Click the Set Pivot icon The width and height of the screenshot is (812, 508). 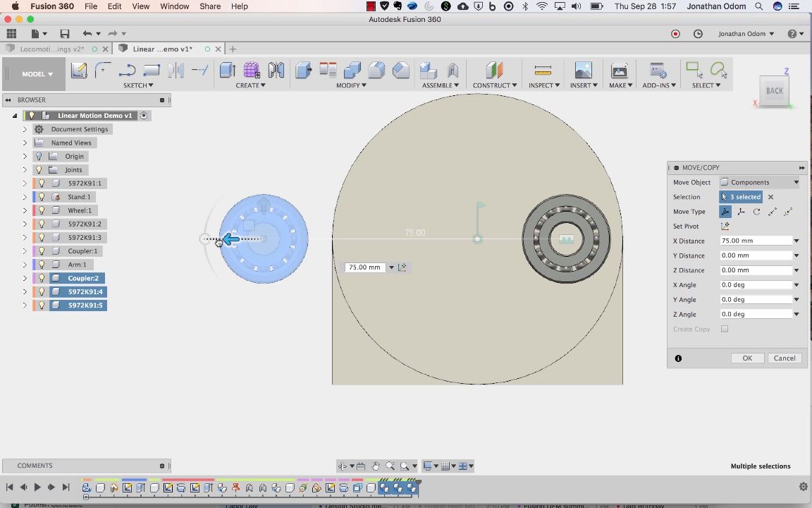tap(725, 226)
